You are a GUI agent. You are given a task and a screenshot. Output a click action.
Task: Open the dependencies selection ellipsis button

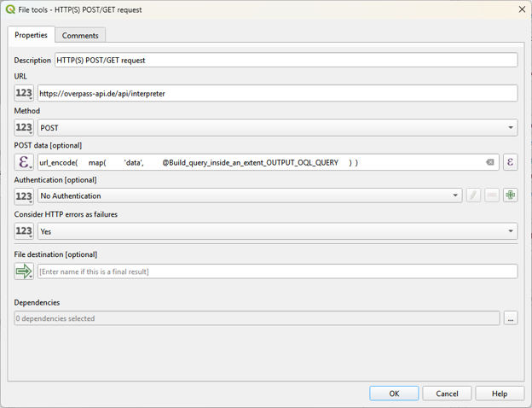pos(511,318)
